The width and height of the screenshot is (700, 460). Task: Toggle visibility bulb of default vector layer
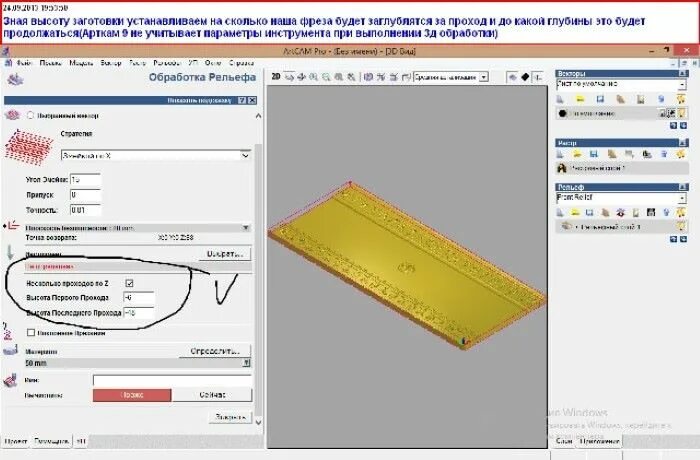[x=682, y=113]
